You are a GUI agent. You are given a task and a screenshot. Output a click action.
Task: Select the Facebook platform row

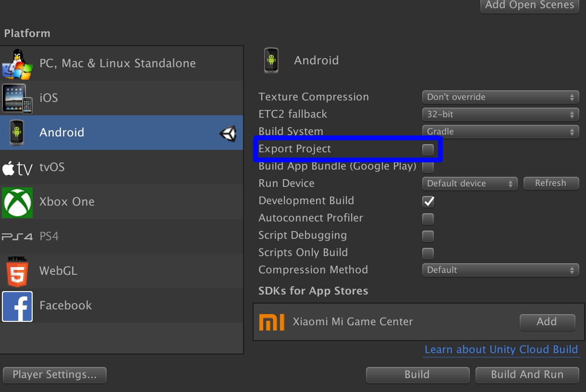122,306
